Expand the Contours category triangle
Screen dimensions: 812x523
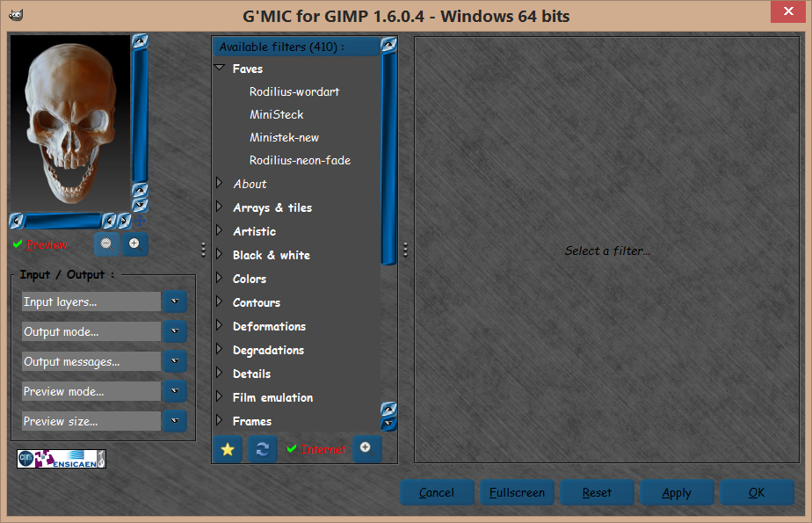[x=220, y=301]
